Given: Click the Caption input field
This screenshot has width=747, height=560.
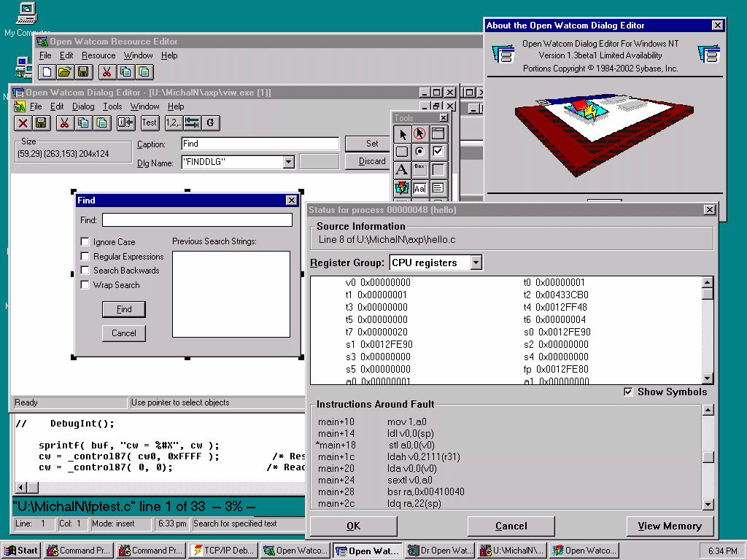Looking at the screenshot, I should point(260,144).
